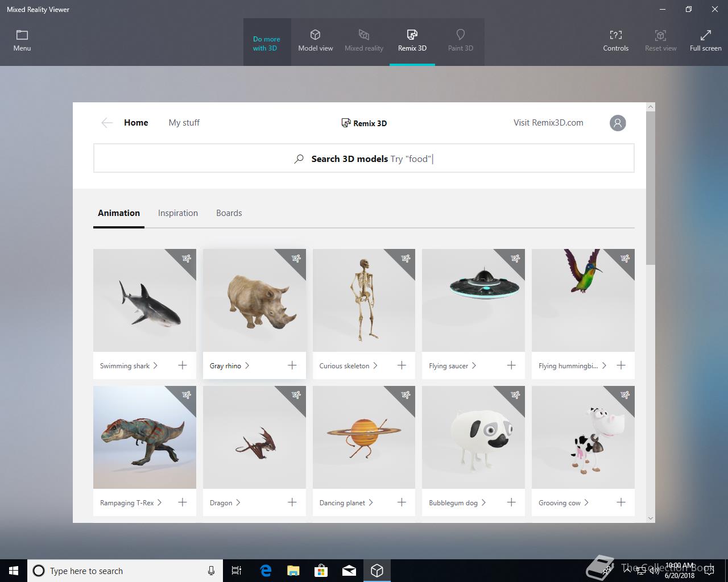728x582 pixels.
Task: Select the Animation tab
Action: click(x=119, y=213)
